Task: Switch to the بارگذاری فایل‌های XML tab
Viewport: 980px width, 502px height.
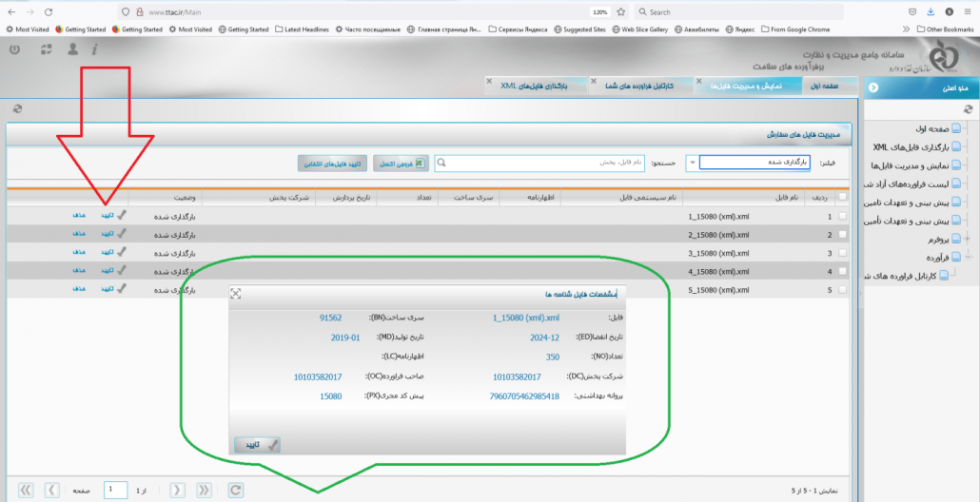Action: pos(537,87)
